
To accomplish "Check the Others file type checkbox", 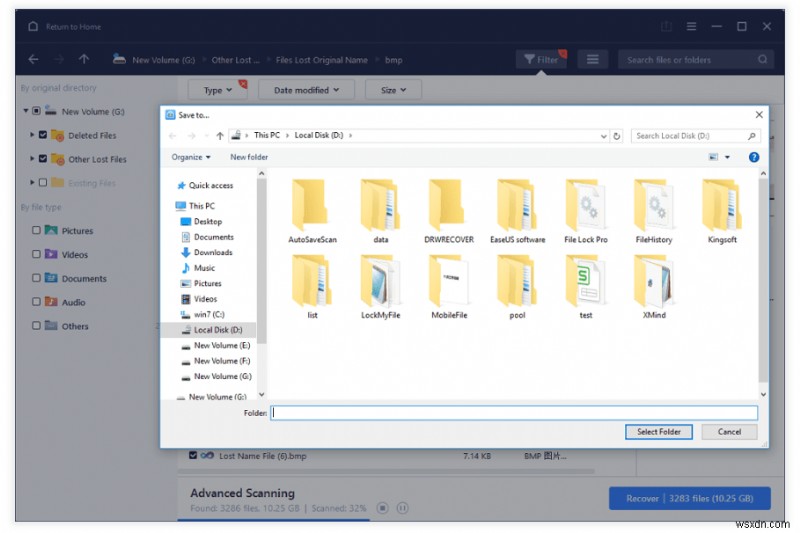I will pos(36,325).
